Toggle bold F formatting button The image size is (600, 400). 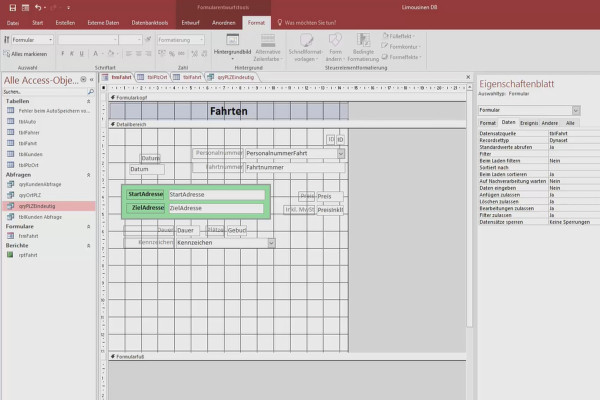[63, 54]
